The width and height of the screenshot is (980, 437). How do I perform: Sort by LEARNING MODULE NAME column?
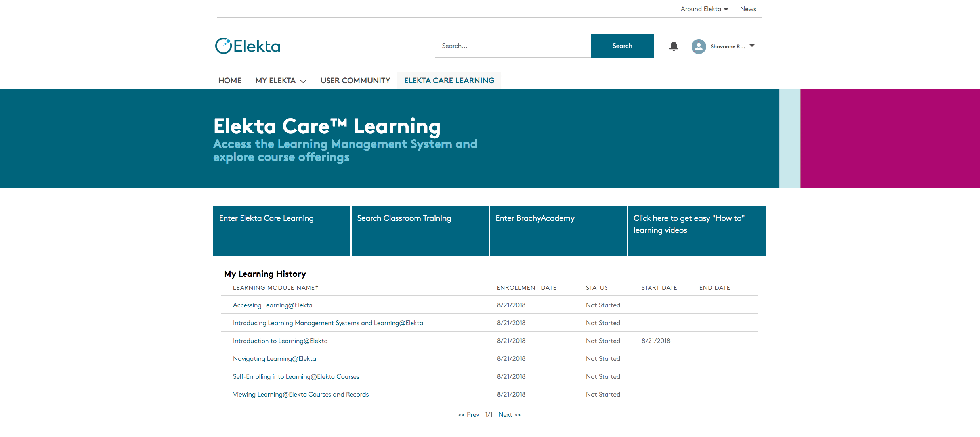click(276, 288)
